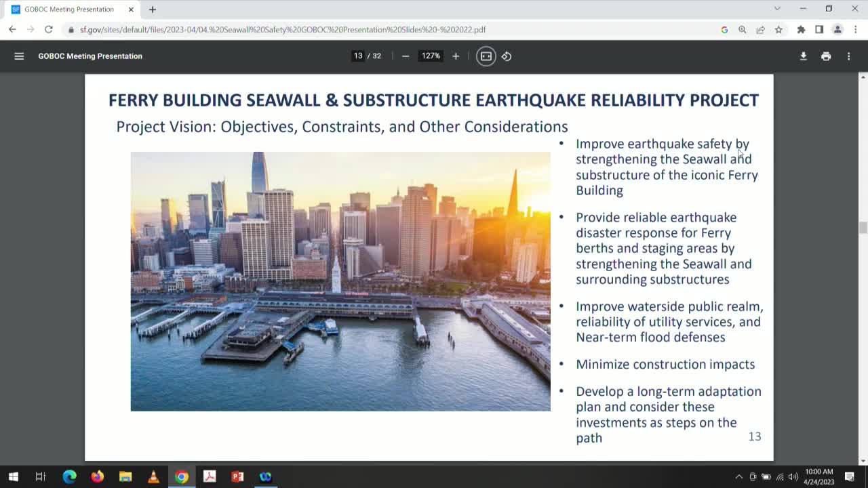
Task: Expand hidden icons in the system tray
Action: point(738,476)
